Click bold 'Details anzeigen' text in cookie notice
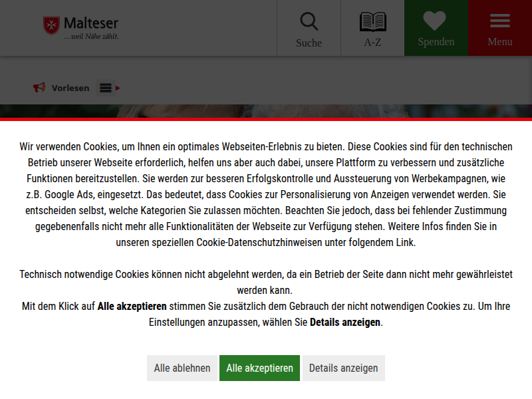Image resolution: width=532 pixels, height=399 pixels. [x=345, y=322]
